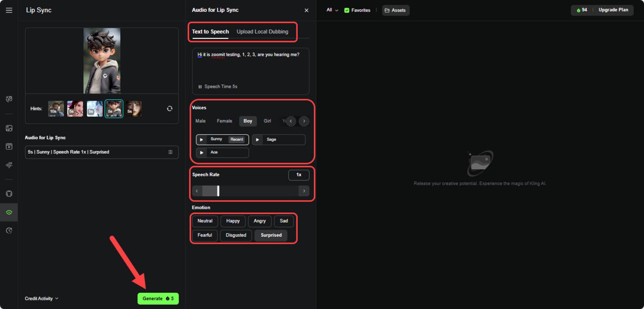Viewport: 644px width, 309px height.
Task: Open the AI Videos sidebar icon
Action: coord(9,146)
